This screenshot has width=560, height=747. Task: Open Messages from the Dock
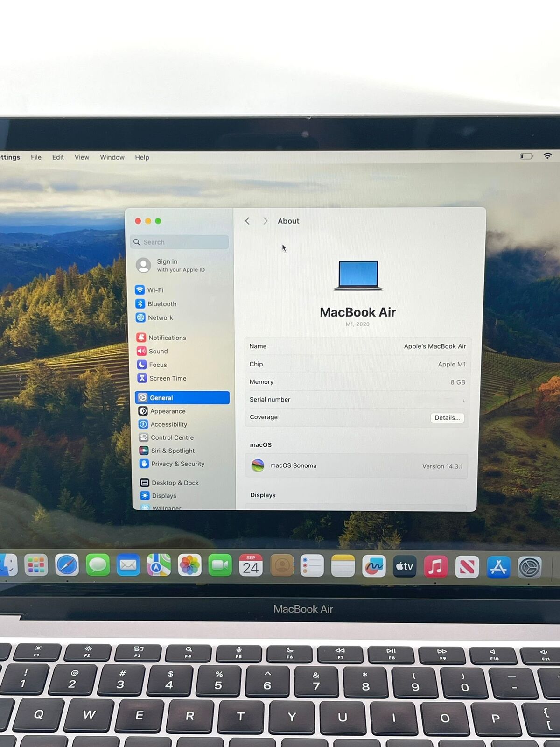click(x=98, y=565)
